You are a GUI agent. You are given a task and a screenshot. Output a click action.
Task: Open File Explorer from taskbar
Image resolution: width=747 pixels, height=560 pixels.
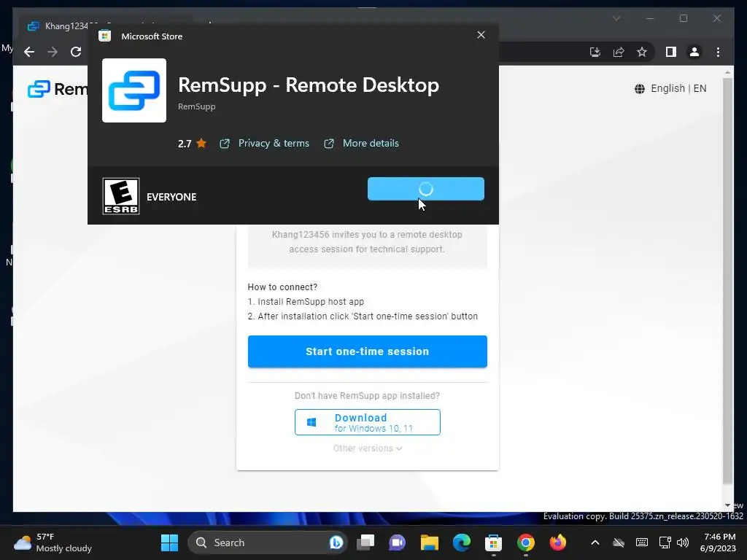point(429,542)
